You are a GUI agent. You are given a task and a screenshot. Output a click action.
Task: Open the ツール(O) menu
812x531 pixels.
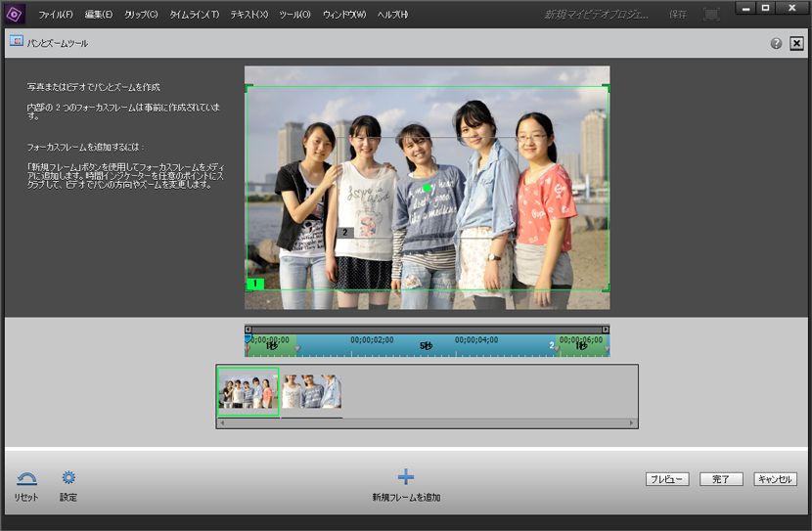(x=294, y=15)
